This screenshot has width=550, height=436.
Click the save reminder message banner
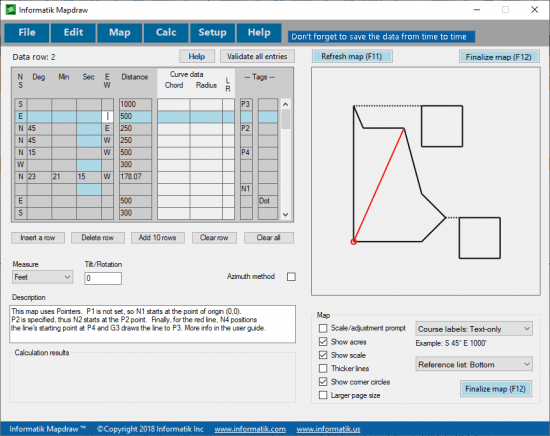click(x=381, y=36)
